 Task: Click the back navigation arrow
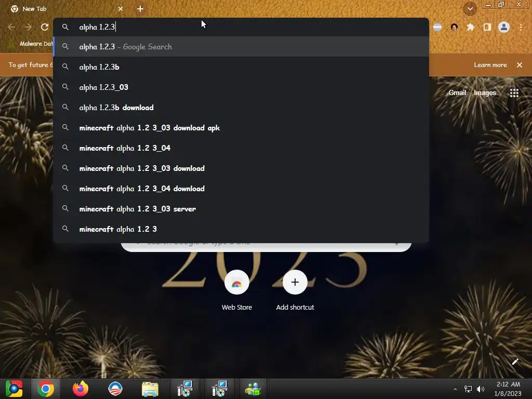click(x=11, y=27)
